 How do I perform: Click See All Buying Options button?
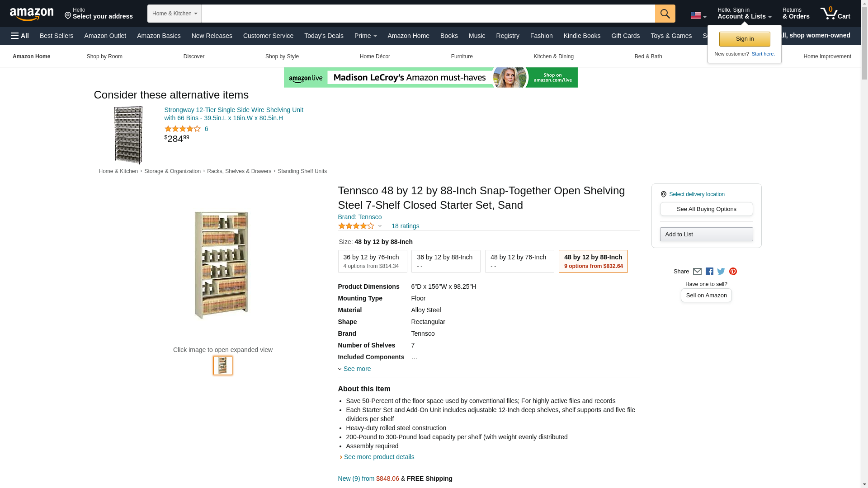click(706, 209)
